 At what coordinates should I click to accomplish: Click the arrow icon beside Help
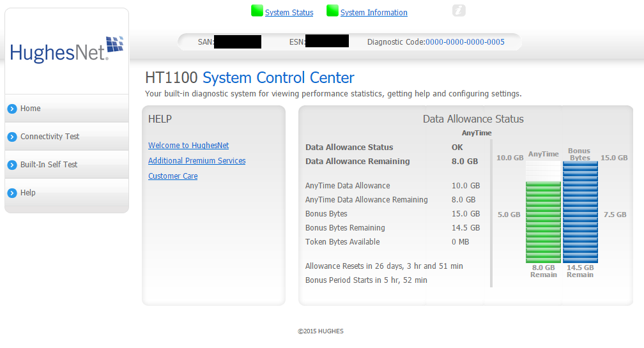click(x=12, y=193)
